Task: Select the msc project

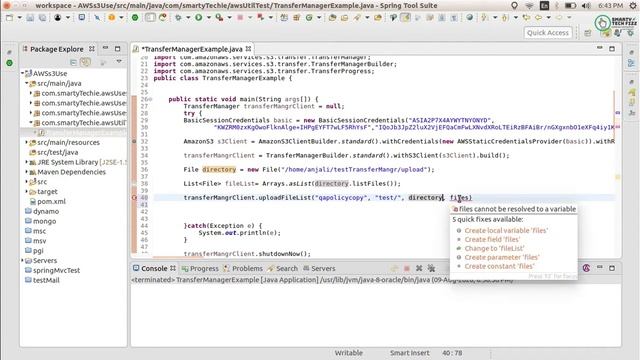Action: click(x=40, y=231)
